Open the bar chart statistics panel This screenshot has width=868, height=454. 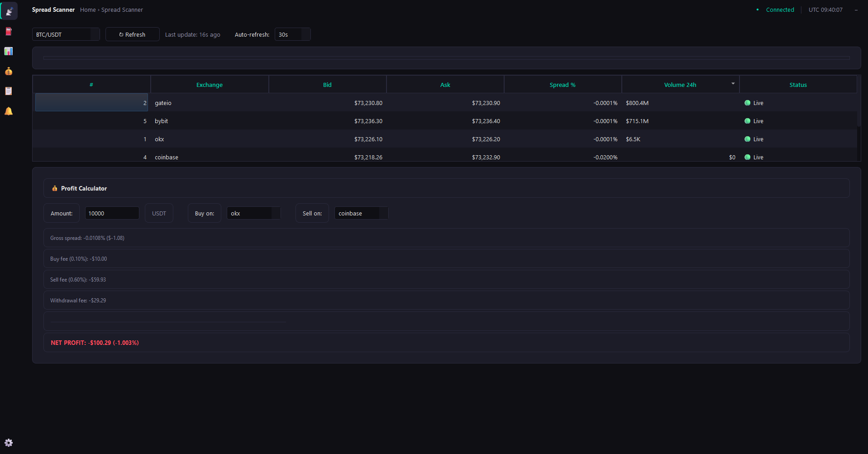tap(9, 51)
